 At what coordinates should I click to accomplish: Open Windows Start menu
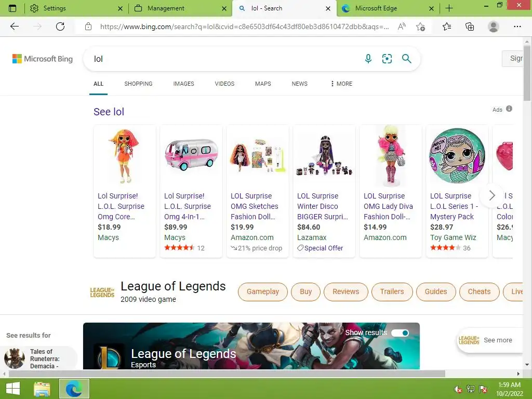(13, 389)
